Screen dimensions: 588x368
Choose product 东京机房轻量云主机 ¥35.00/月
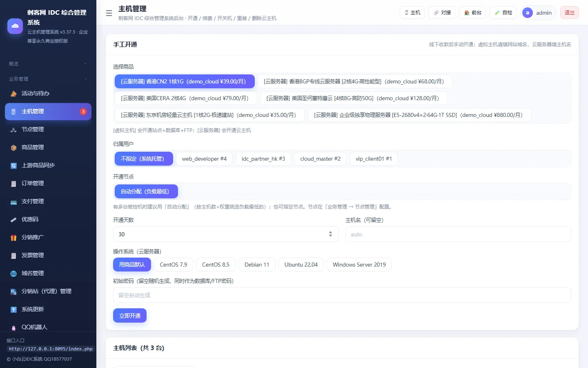tap(209, 115)
